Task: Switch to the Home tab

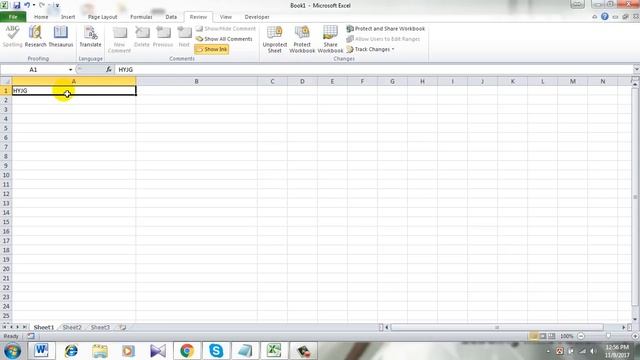Action: coord(41,17)
